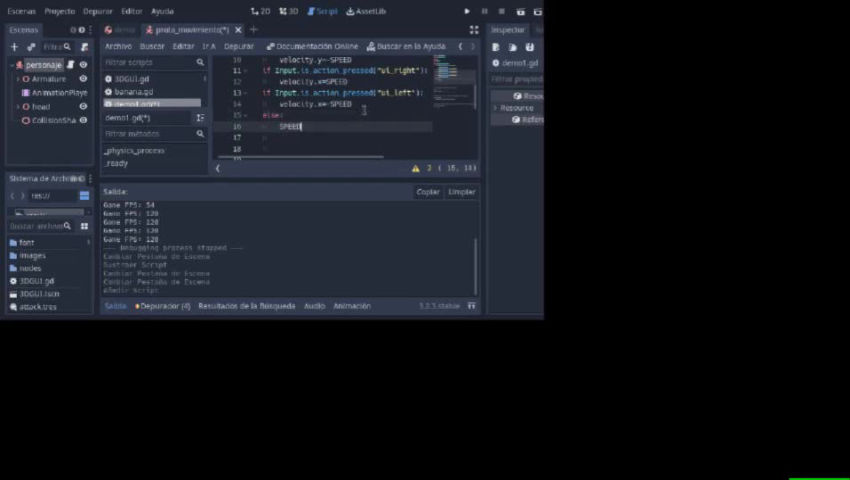Pause the running scene
The width and height of the screenshot is (850, 480).
(x=485, y=11)
